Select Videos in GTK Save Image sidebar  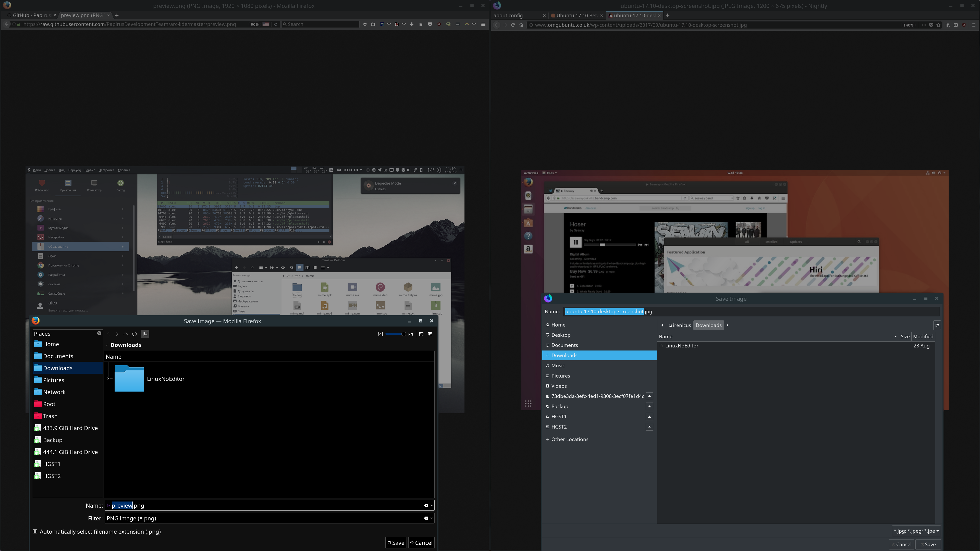pyautogui.click(x=599, y=386)
